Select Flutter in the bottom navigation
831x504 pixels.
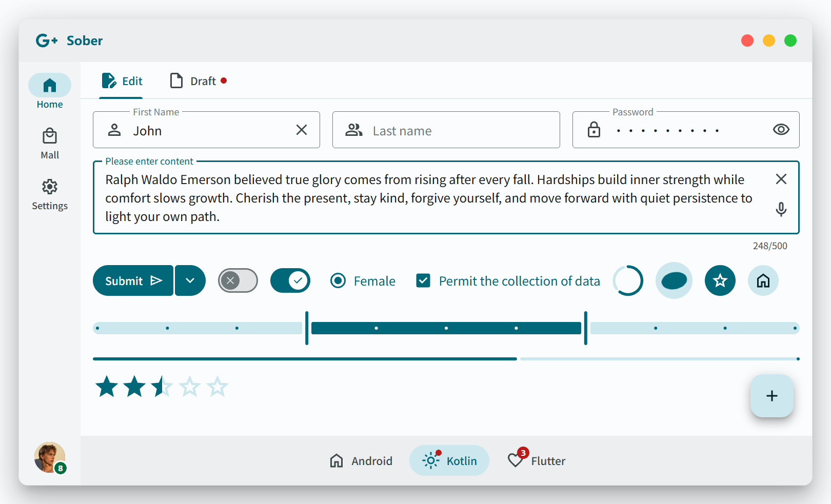coord(537,459)
